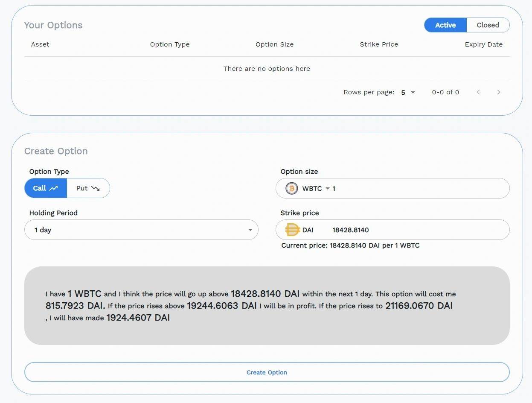This screenshot has width=532, height=403.
Task: Click the Strike price value 18428.8140
Action: click(351, 230)
